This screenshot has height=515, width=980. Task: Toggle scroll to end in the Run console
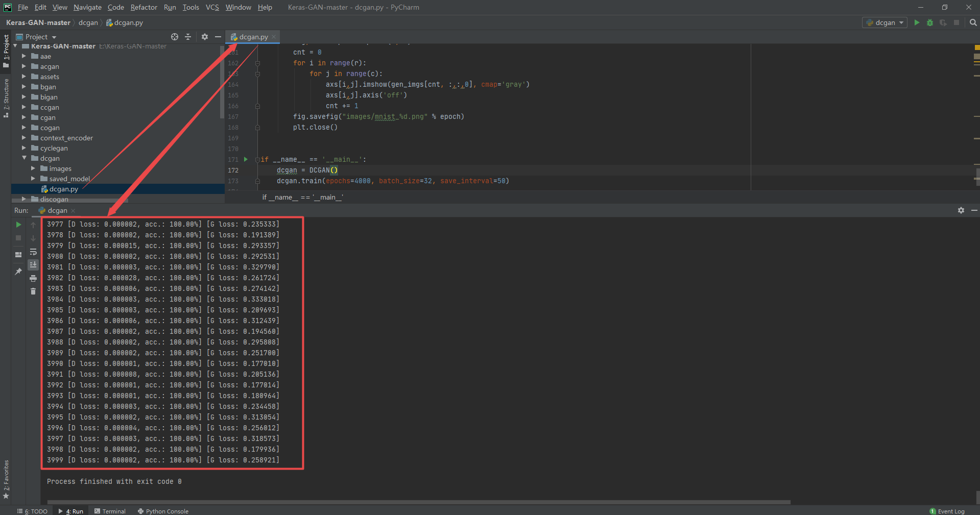tap(33, 264)
